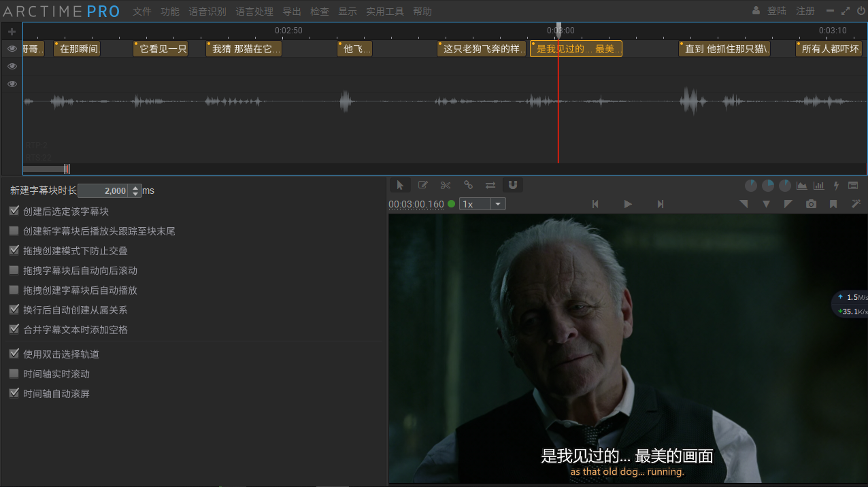Screen dimensions: 868x487
Task: Click the downward triangle marker icon
Action: (766, 204)
